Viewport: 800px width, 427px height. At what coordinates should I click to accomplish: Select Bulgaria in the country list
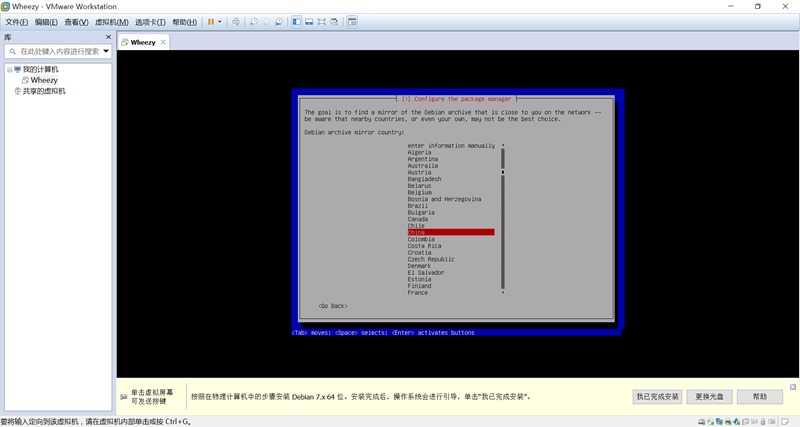421,212
